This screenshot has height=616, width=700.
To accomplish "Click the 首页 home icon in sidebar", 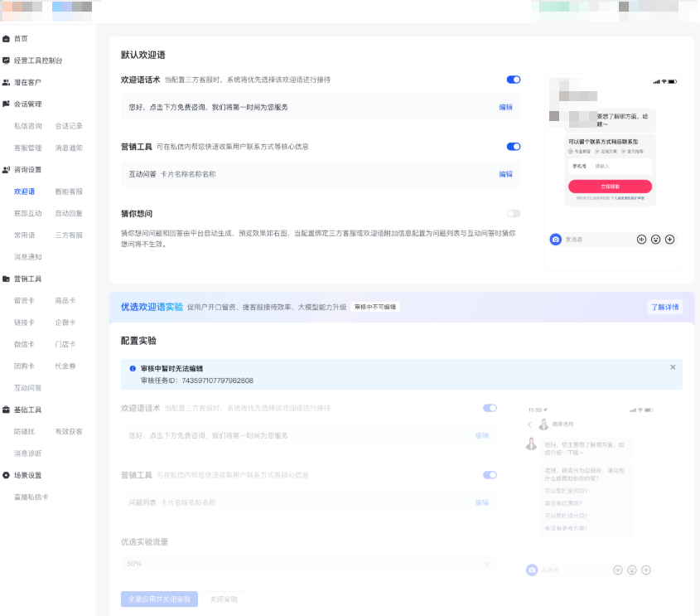I will coord(7,37).
